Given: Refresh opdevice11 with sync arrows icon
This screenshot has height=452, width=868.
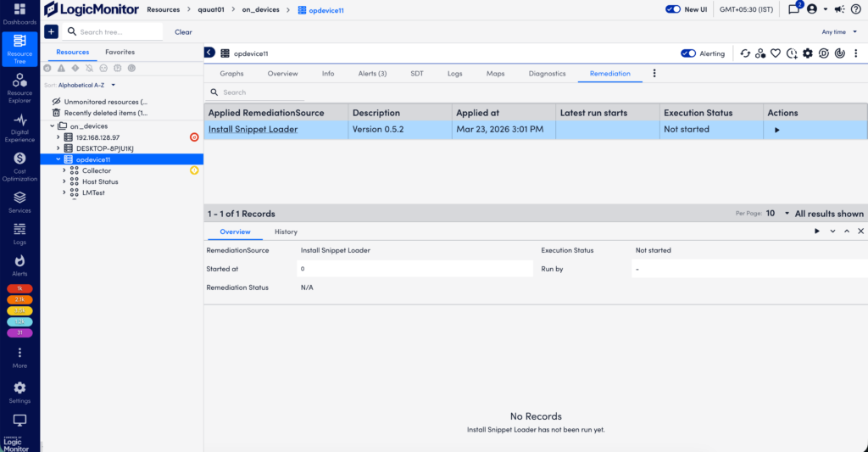Looking at the screenshot, I should tap(745, 53).
